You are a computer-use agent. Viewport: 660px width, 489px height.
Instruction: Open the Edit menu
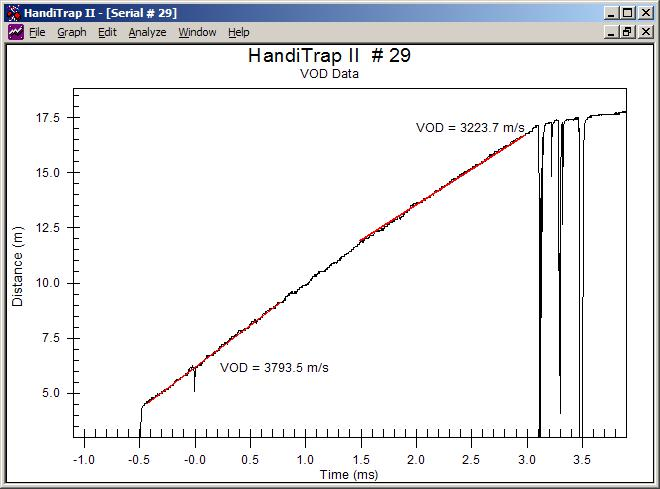click(107, 32)
